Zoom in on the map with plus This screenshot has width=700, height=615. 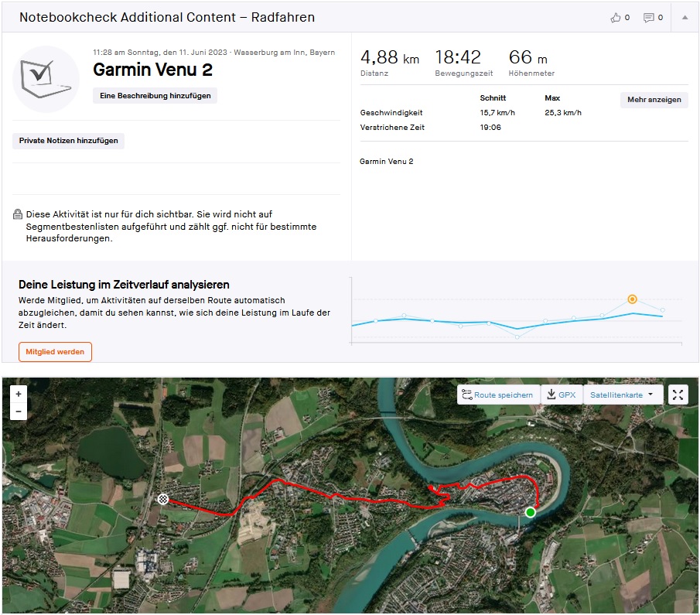[19, 394]
